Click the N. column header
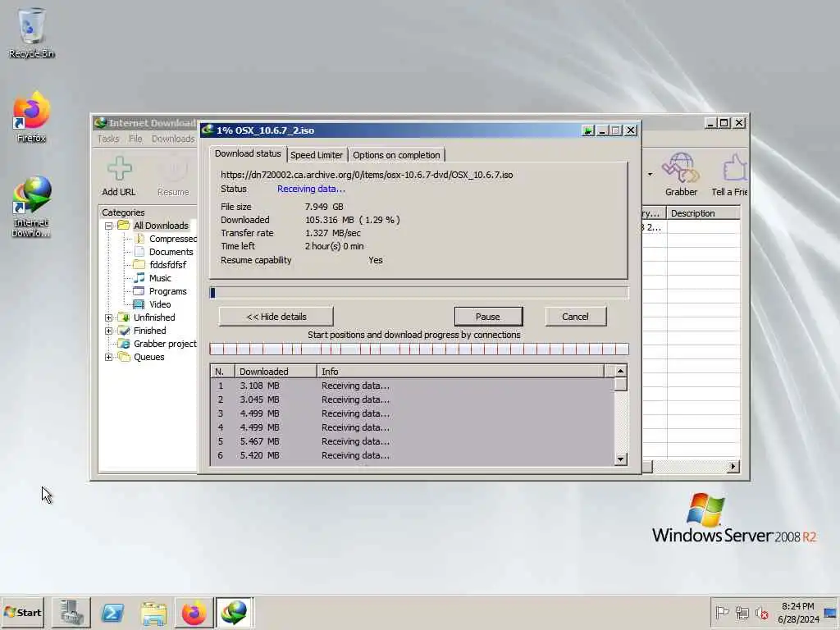 pyautogui.click(x=223, y=372)
